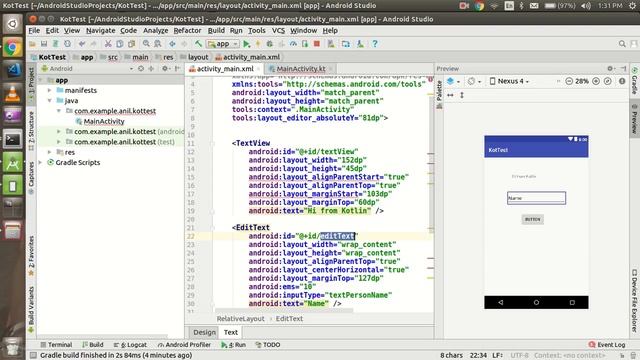
Task: Click the EditText breadcrumb below editor
Action: [x=289, y=319]
